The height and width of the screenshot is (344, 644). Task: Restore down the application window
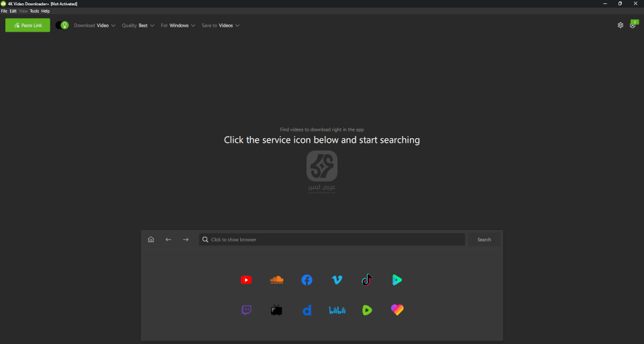620,4
